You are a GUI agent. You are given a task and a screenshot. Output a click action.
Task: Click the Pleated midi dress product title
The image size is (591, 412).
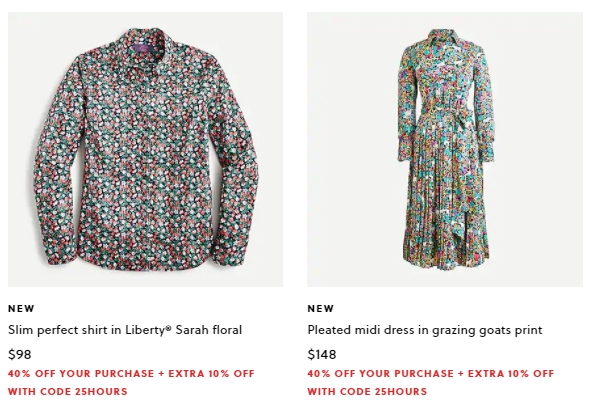coord(425,330)
